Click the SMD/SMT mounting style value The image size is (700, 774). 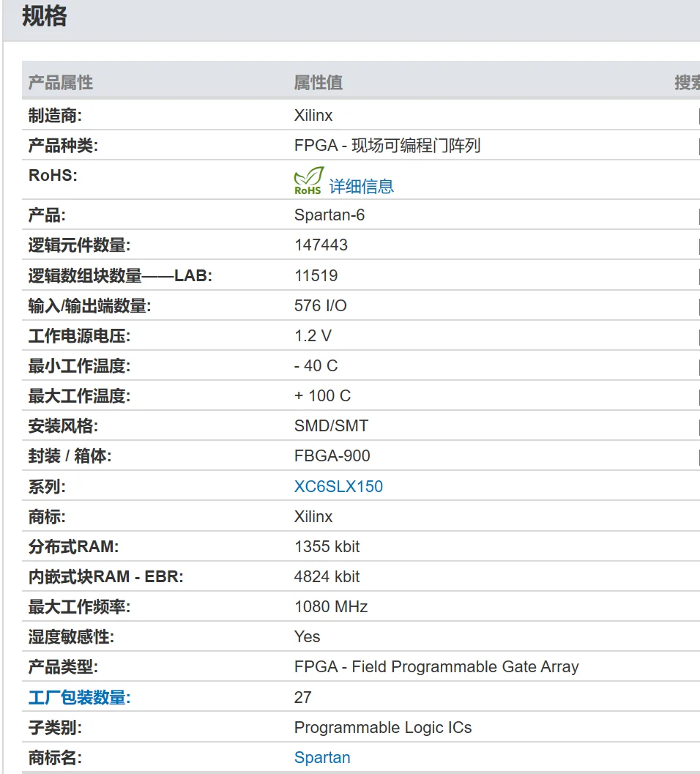331,425
